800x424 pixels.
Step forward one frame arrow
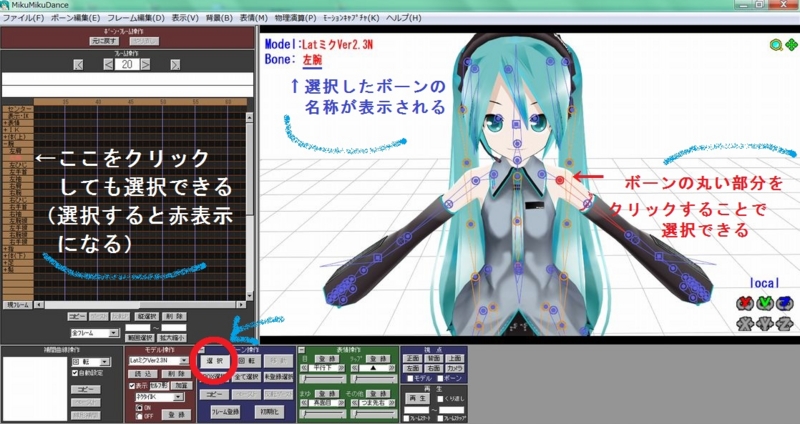tap(145, 65)
